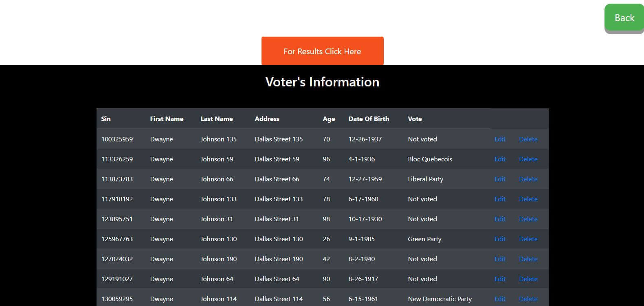Image resolution: width=644 pixels, height=306 pixels.
Task: Edit voter born 10-17-1930
Action: click(x=500, y=219)
